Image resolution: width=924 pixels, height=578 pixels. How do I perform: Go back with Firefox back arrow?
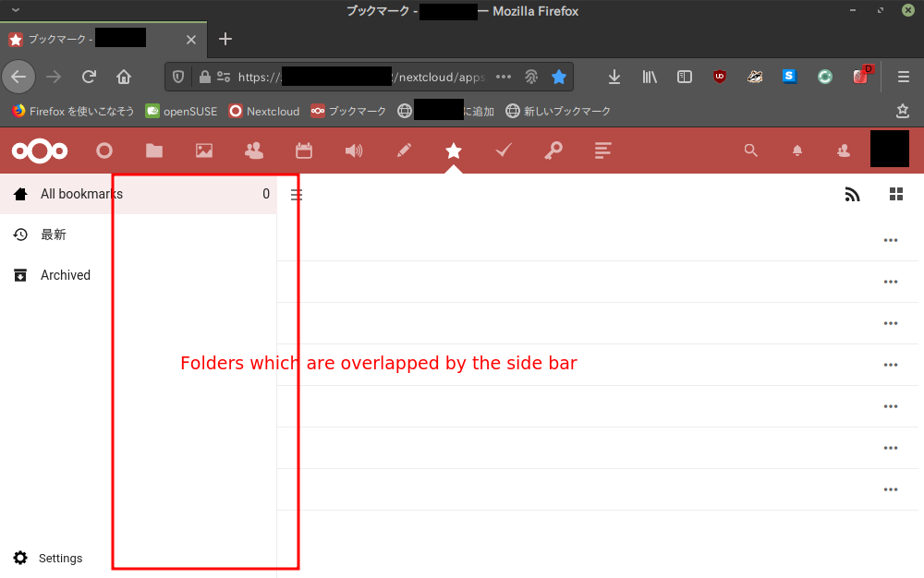18,77
